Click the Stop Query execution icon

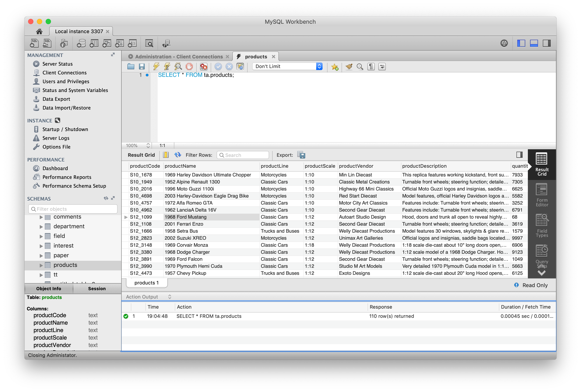tap(189, 67)
